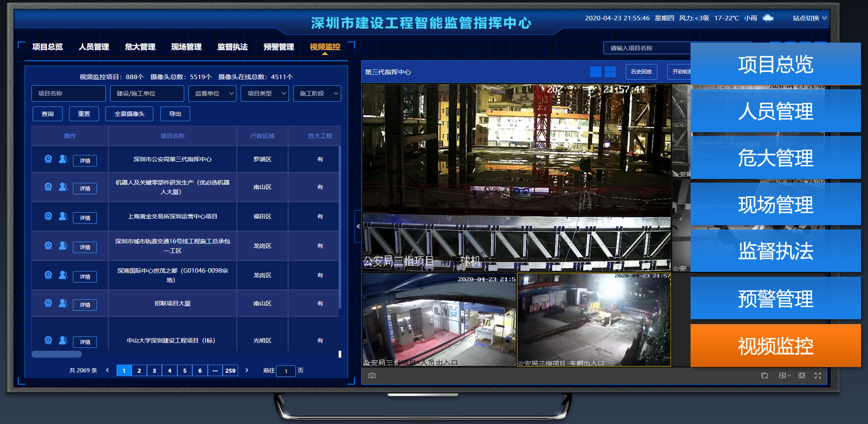Image resolution: width=868 pixels, height=424 pixels.
Task: Open camera icon in 深港国际中心世茂之都 row
Action: [x=48, y=275]
